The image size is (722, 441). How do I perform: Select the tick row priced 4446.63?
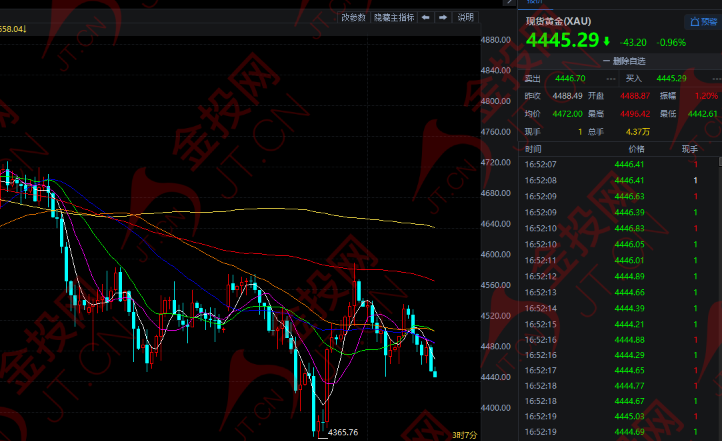pyautogui.click(x=618, y=197)
